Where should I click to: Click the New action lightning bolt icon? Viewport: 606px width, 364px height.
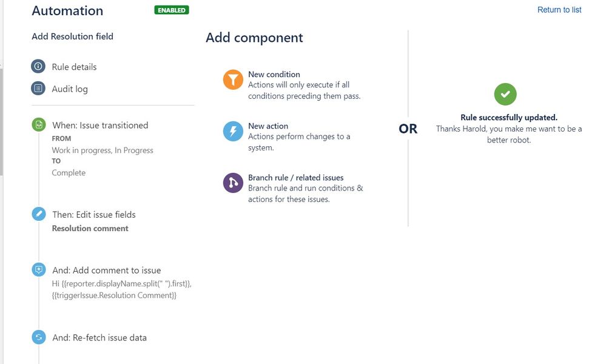pyautogui.click(x=233, y=131)
